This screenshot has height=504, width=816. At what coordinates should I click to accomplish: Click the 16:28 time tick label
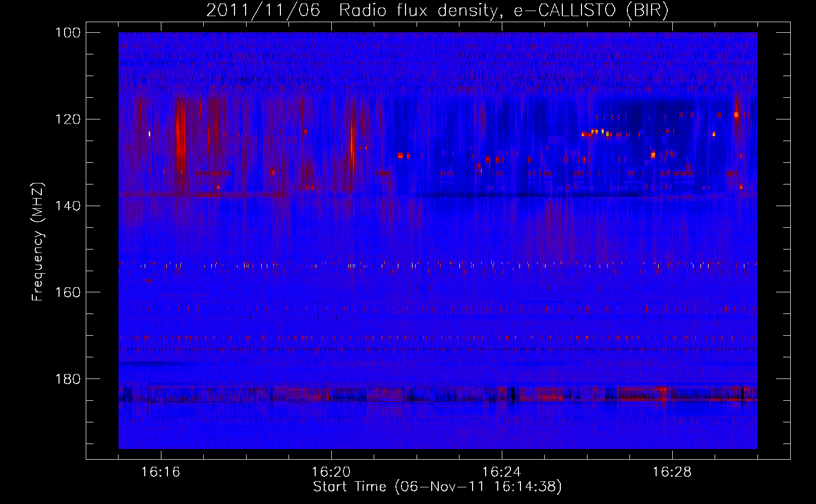click(672, 472)
